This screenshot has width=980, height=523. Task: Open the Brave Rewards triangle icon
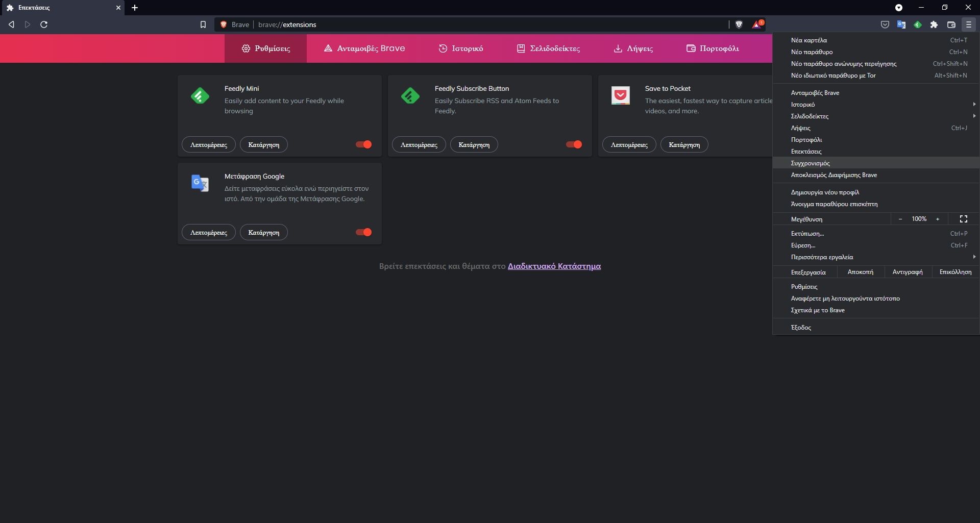click(757, 24)
